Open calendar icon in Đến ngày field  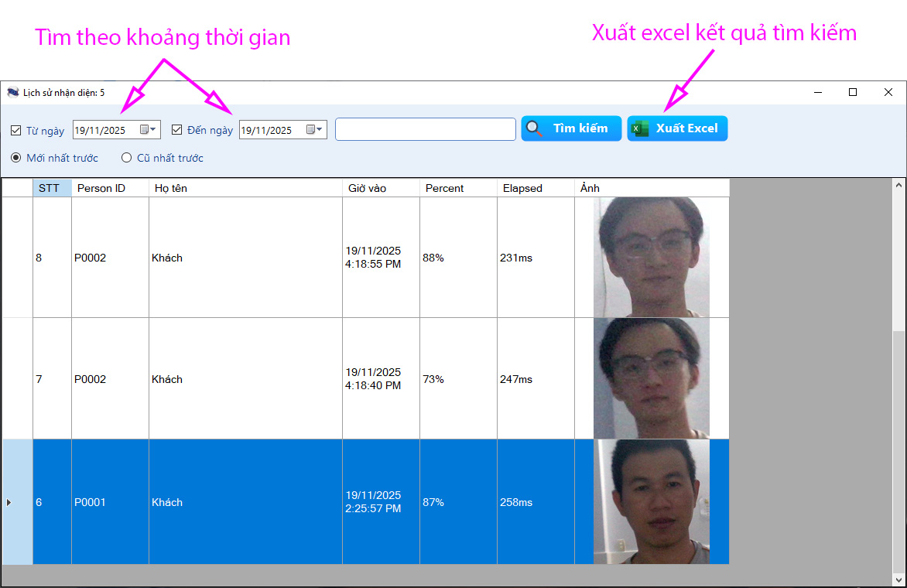[314, 130]
